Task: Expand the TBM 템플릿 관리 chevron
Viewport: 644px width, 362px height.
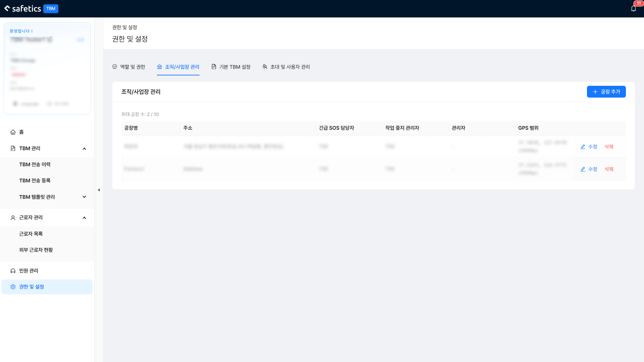Action: pos(84,197)
